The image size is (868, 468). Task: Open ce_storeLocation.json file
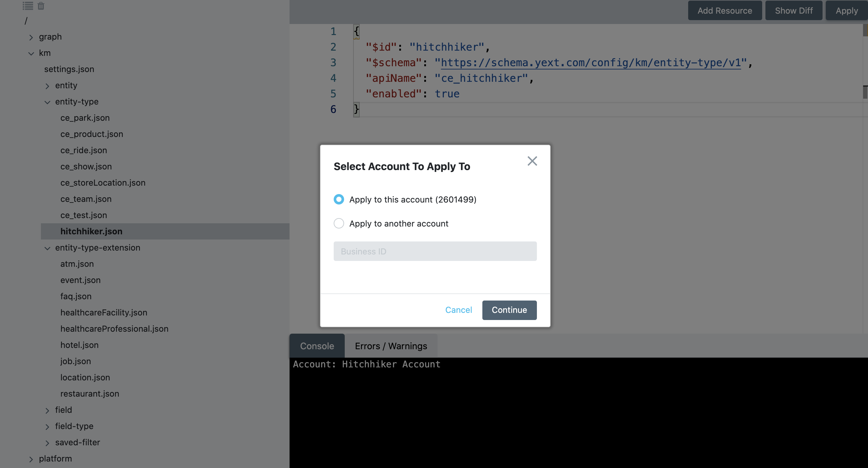(103, 183)
